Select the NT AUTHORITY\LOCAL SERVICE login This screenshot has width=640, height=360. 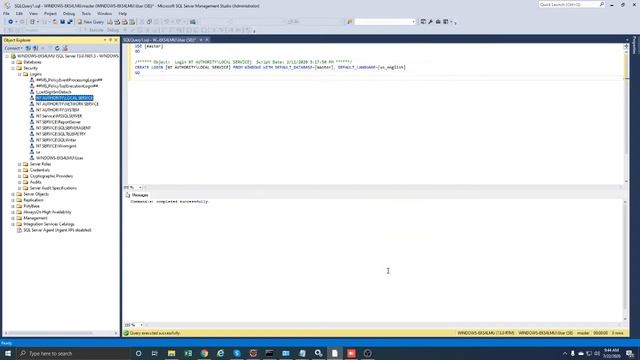[x=64, y=98]
